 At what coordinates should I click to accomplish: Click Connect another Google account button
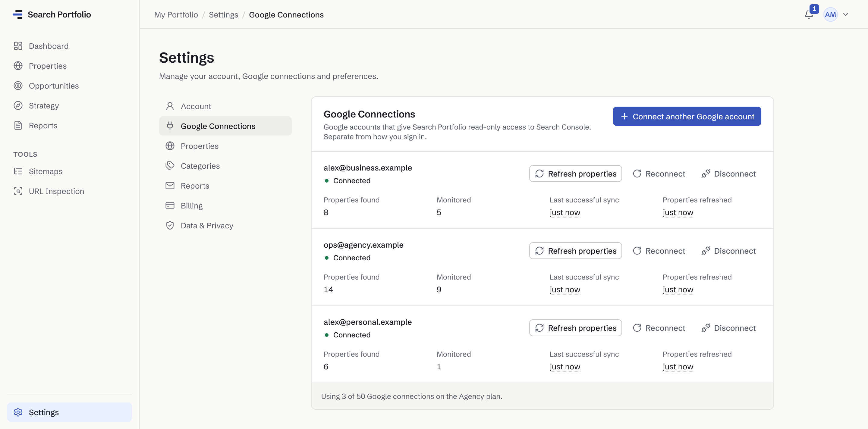[687, 116]
